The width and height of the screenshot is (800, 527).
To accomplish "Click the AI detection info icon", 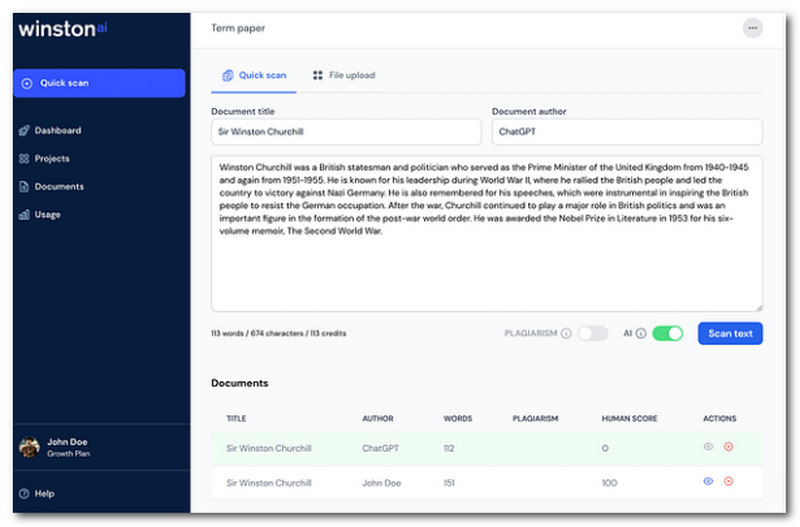I will click(641, 333).
